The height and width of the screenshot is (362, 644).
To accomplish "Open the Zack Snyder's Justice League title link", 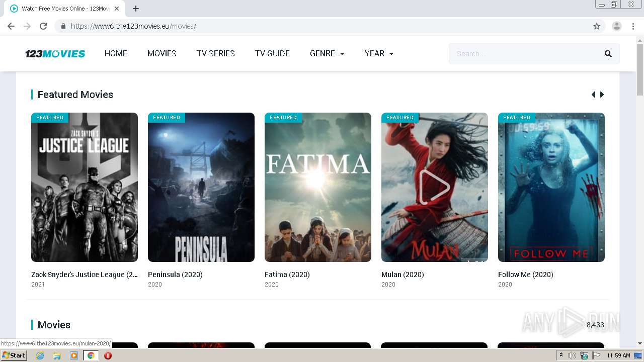I will coord(85,275).
